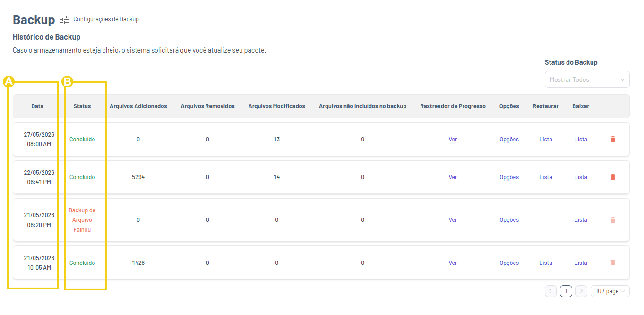Viewport: 644px width, 315px height.
Task: Click the Restaurar column header
Action: click(x=545, y=106)
